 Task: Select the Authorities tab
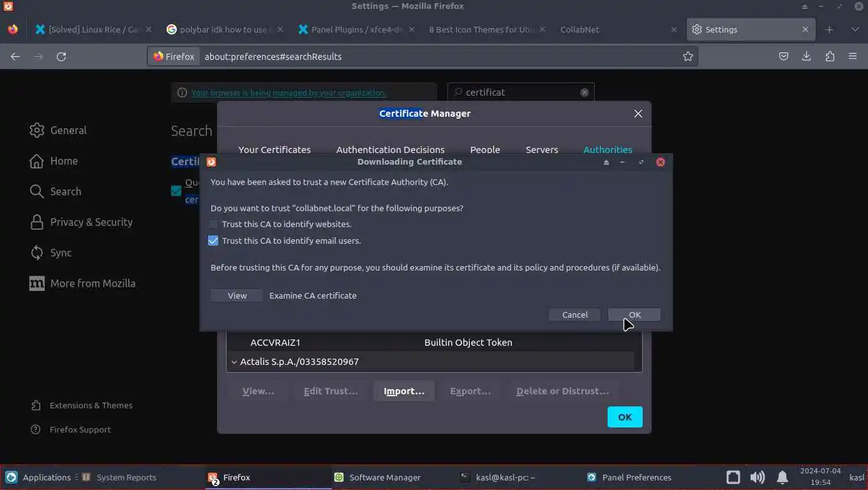[x=608, y=150]
